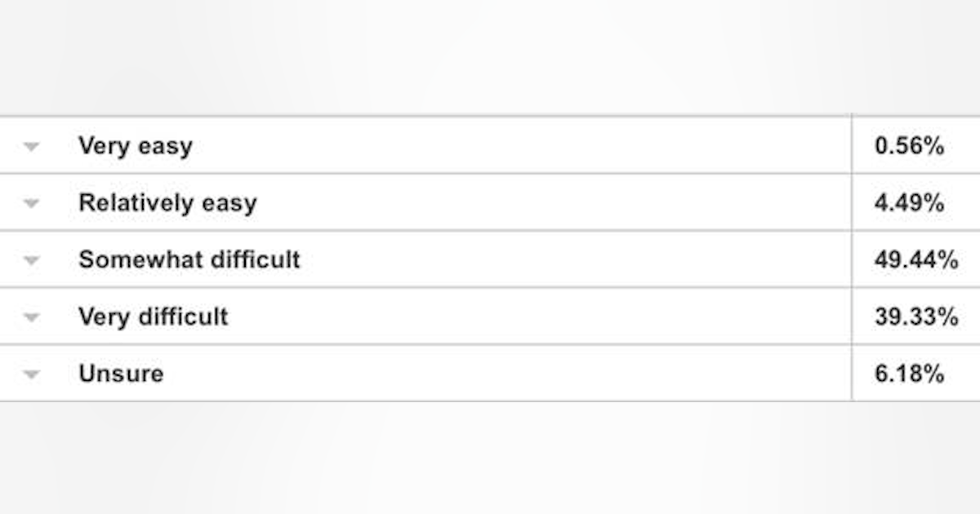Expand the arrow beside Relatively easy

[31, 203]
